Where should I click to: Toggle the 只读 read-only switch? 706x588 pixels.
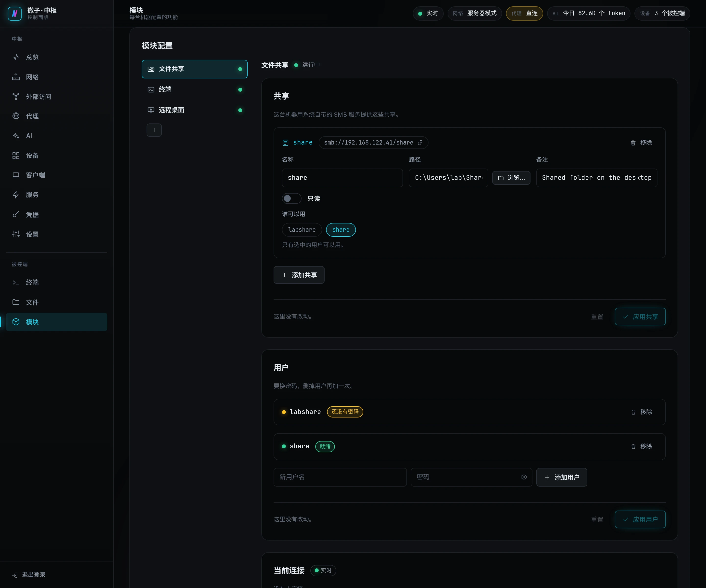pyautogui.click(x=291, y=199)
